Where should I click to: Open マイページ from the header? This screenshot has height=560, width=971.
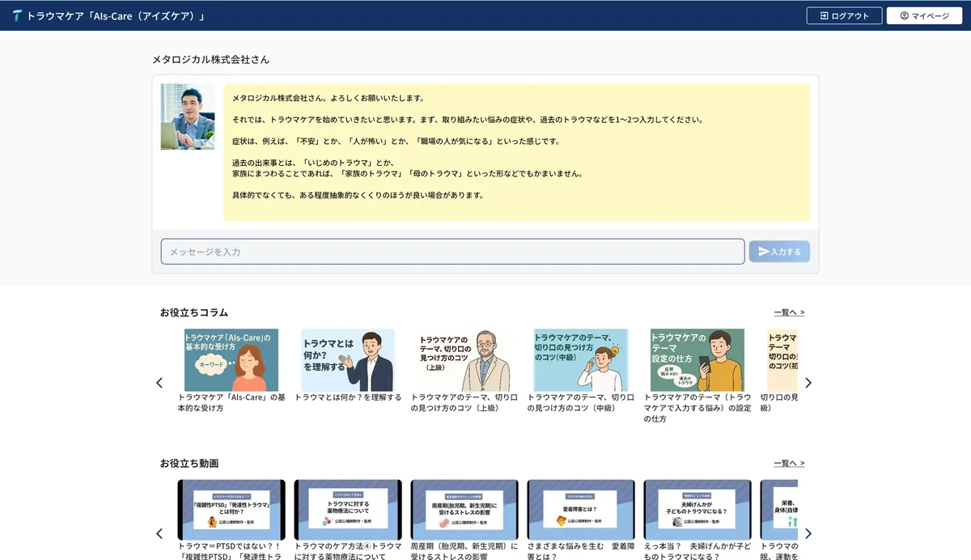(924, 15)
